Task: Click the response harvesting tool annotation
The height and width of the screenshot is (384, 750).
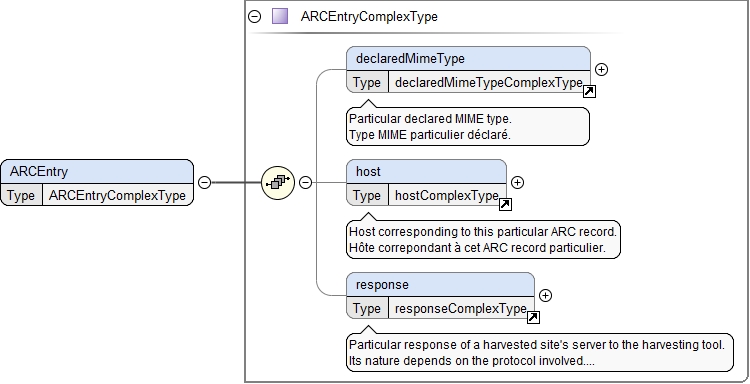Action: coord(540,353)
